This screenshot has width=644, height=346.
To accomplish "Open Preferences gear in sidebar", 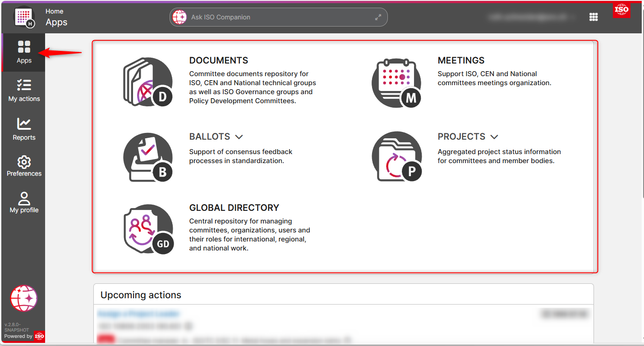I will (24, 166).
